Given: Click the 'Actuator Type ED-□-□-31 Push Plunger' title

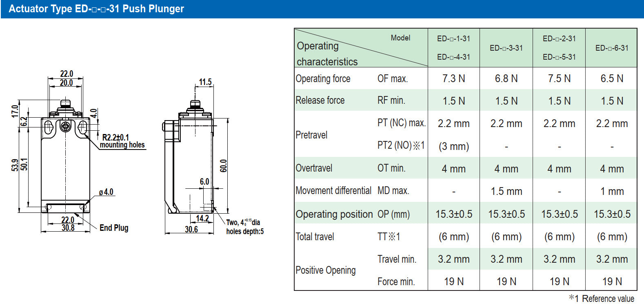Looking at the screenshot, I should coord(96,9).
